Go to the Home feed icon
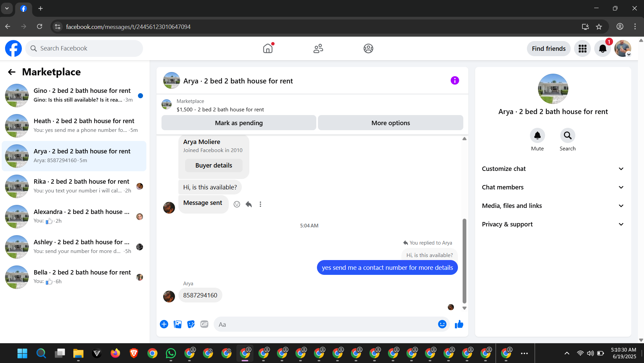Screen dimensions: 644x363 pyautogui.click(x=268, y=48)
